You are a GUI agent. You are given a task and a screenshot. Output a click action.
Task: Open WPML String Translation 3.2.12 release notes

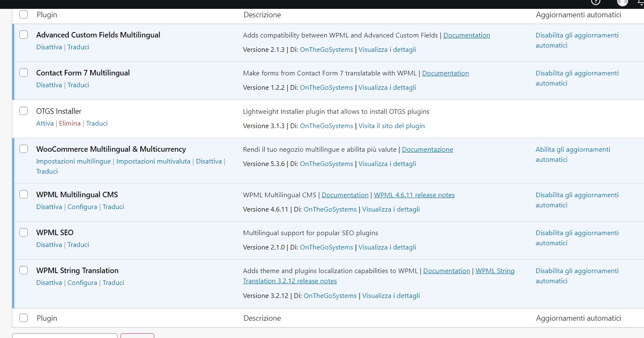290,281
